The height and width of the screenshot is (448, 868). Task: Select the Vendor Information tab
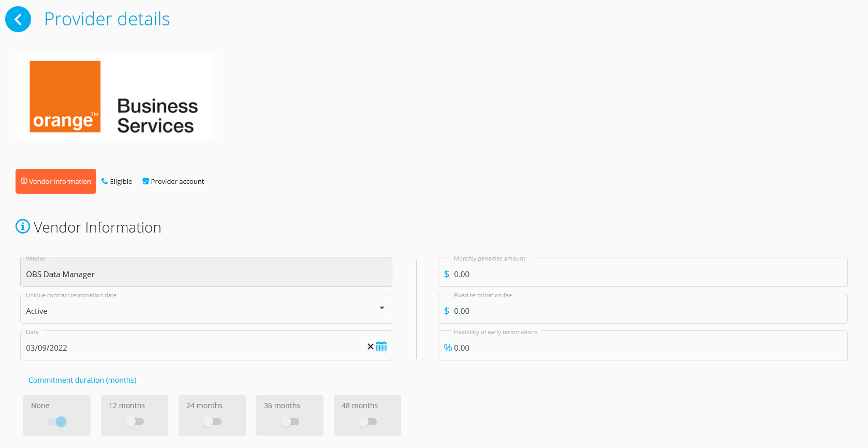point(56,181)
